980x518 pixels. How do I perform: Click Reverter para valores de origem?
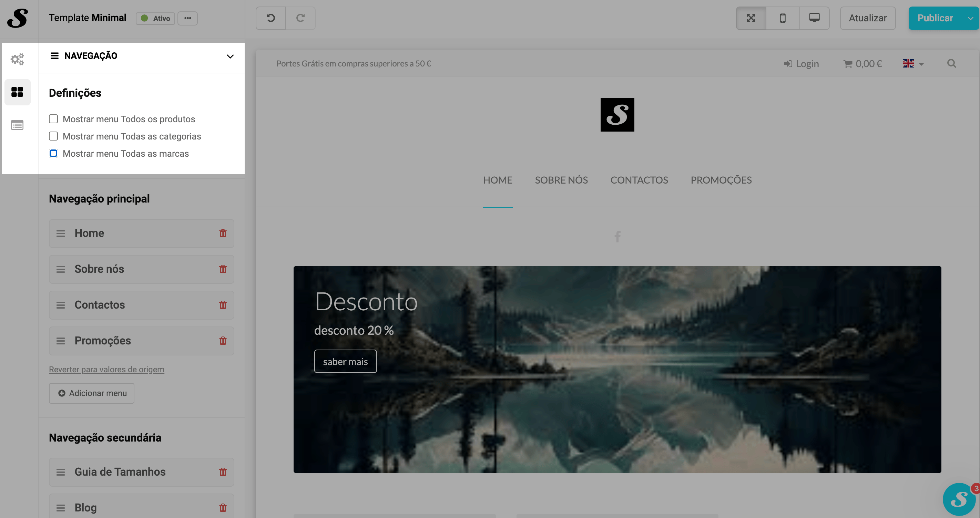coord(106,369)
